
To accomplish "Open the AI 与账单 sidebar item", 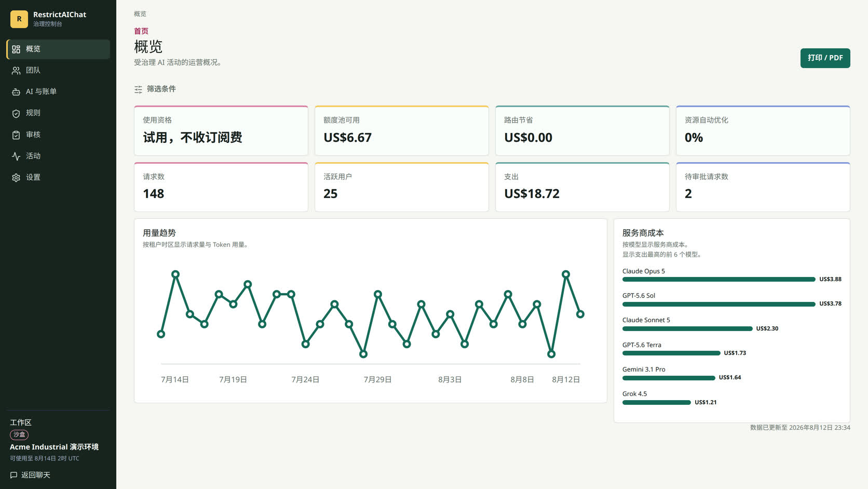I will point(58,91).
